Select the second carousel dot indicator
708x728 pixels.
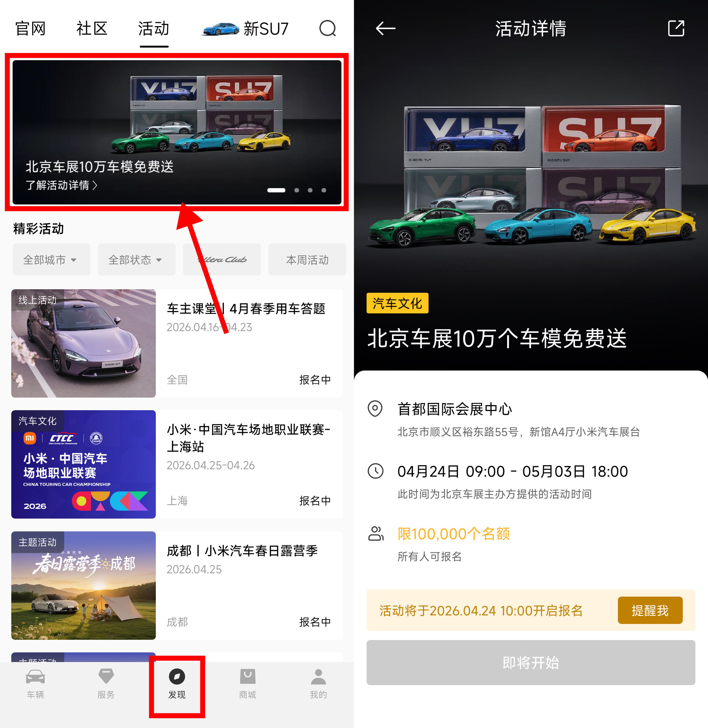(297, 190)
